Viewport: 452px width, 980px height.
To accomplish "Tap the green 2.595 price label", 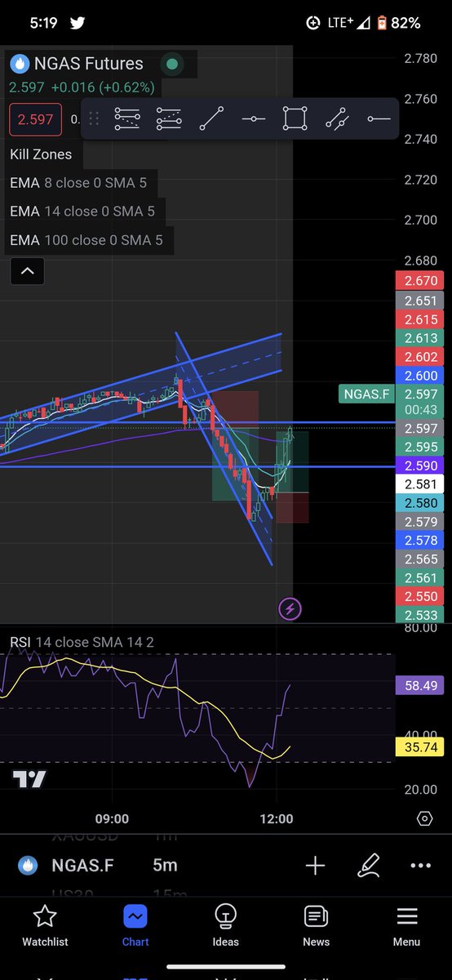I will [x=421, y=447].
